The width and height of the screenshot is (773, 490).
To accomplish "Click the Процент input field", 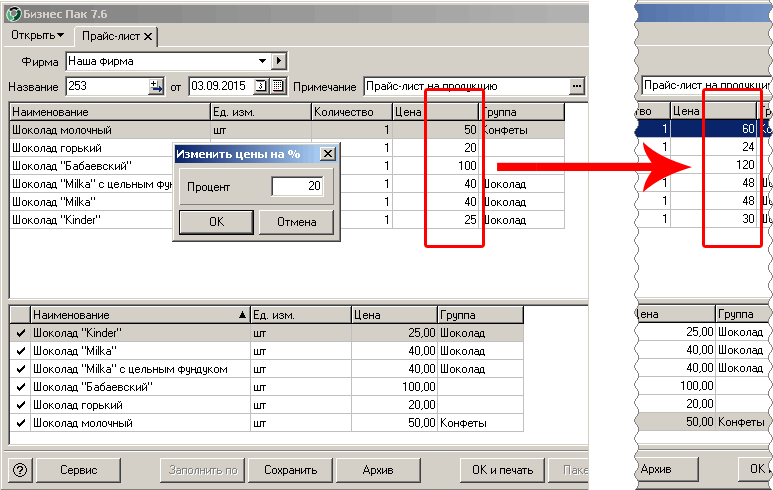I will 297,187.
